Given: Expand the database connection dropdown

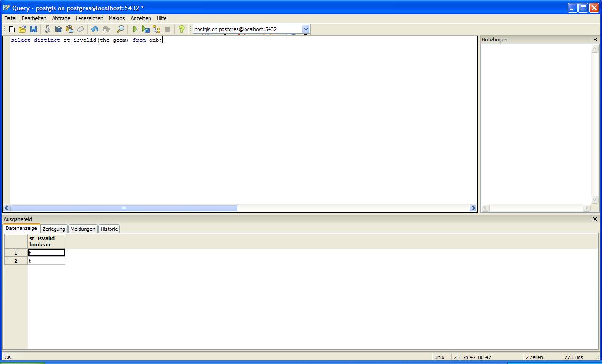Looking at the screenshot, I should point(306,29).
